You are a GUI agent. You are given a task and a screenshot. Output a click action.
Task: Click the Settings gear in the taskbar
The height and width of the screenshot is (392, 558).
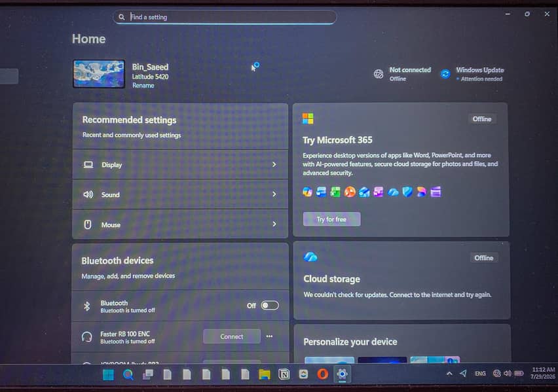[x=343, y=374]
